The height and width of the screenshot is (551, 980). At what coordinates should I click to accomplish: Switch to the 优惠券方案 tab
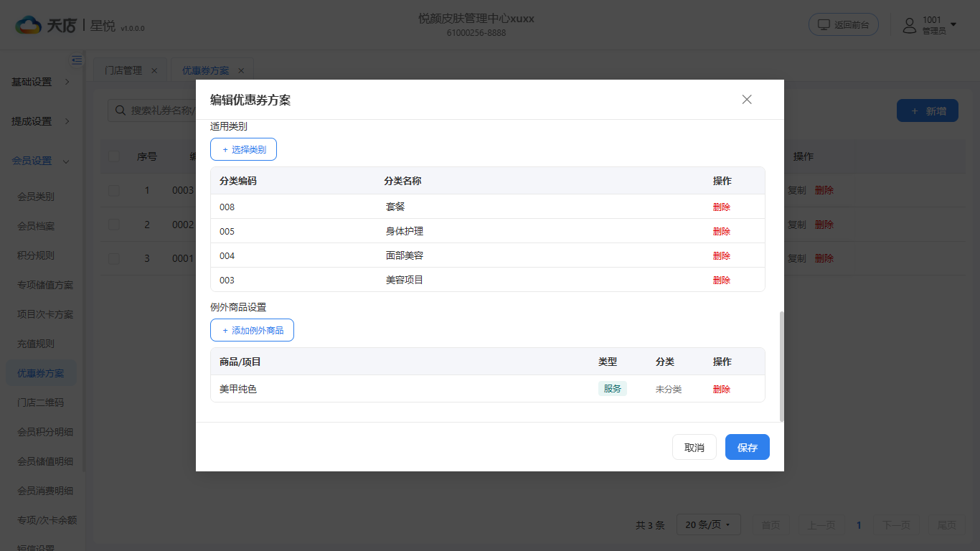[x=205, y=70]
